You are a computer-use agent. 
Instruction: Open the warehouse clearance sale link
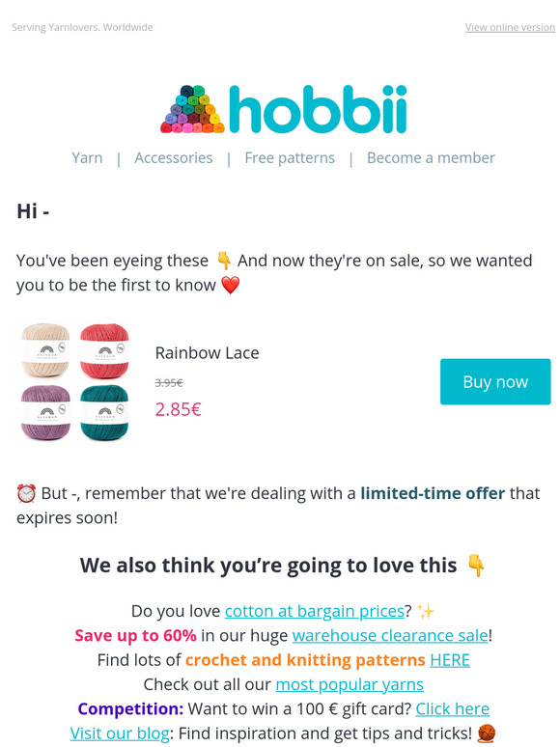[390, 635]
